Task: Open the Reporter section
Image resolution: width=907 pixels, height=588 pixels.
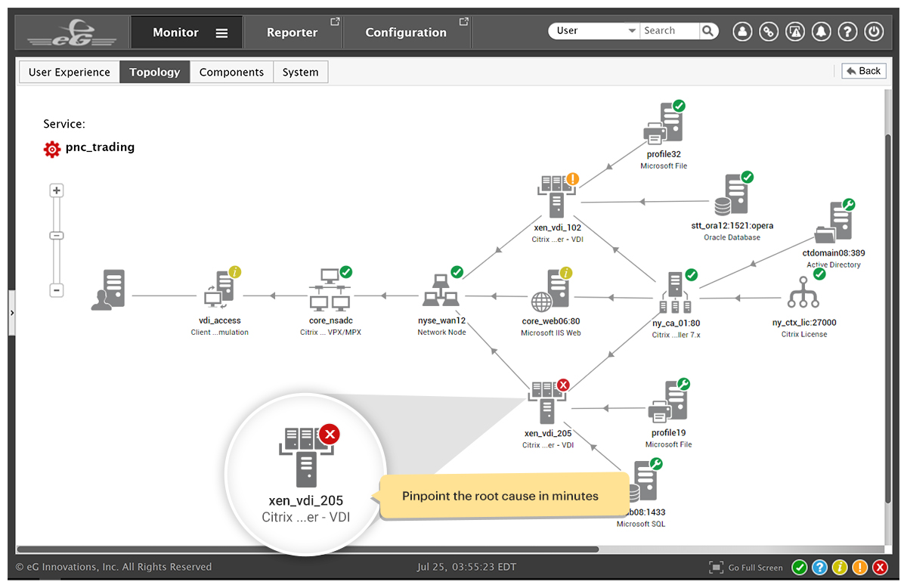Action: point(293,32)
